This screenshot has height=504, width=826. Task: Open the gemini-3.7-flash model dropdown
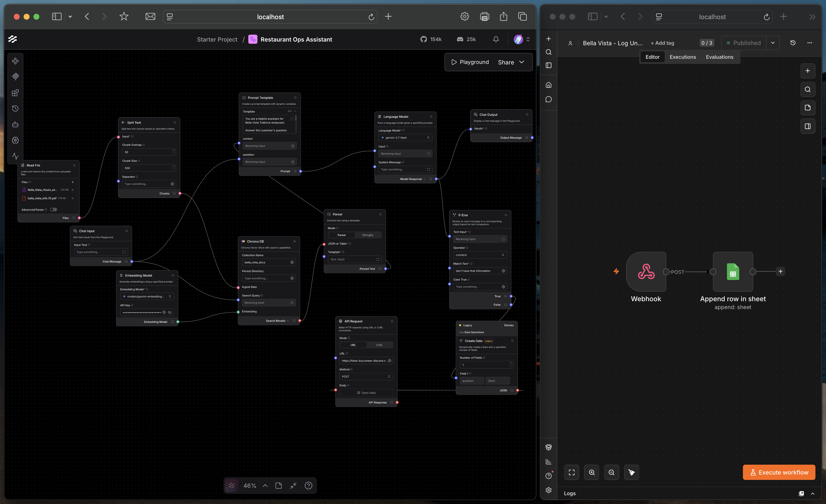click(405, 137)
